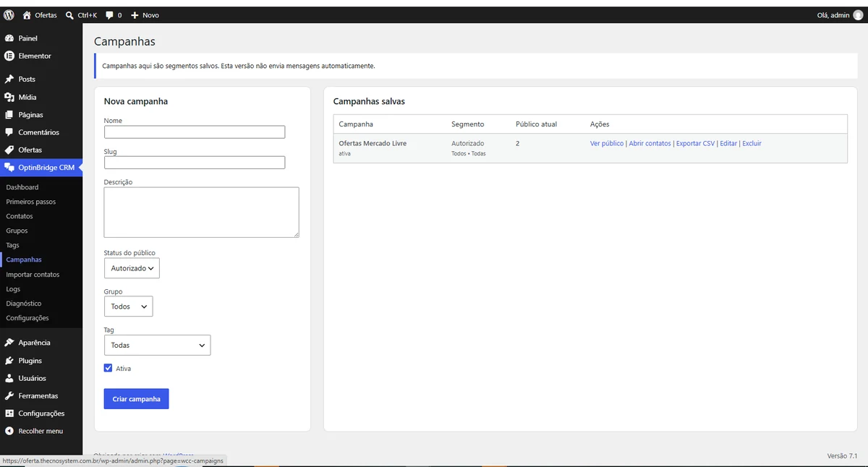Image resolution: width=868 pixels, height=467 pixels.
Task: Click the Painel dashboard icon
Action: tap(9, 38)
